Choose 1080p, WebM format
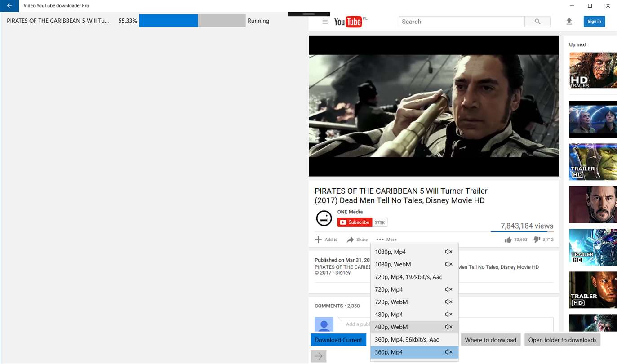This screenshot has height=364, width=617. click(x=414, y=264)
